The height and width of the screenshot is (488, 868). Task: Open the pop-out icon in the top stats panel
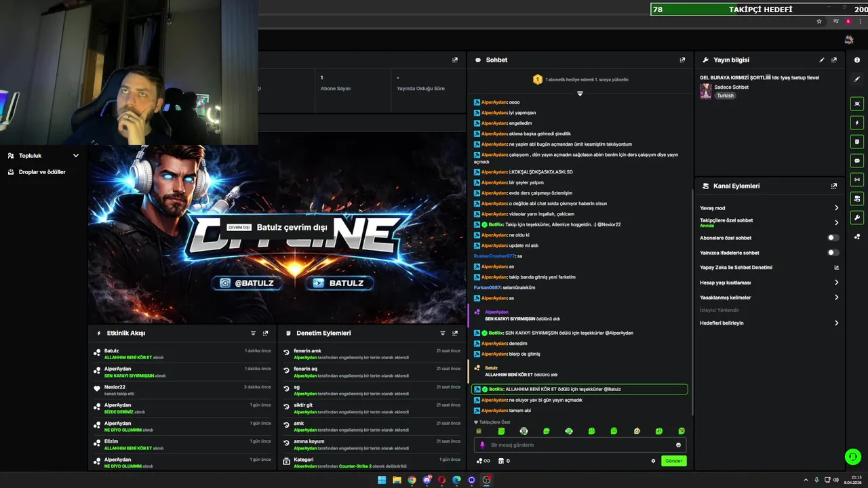(x=455, y=60)
